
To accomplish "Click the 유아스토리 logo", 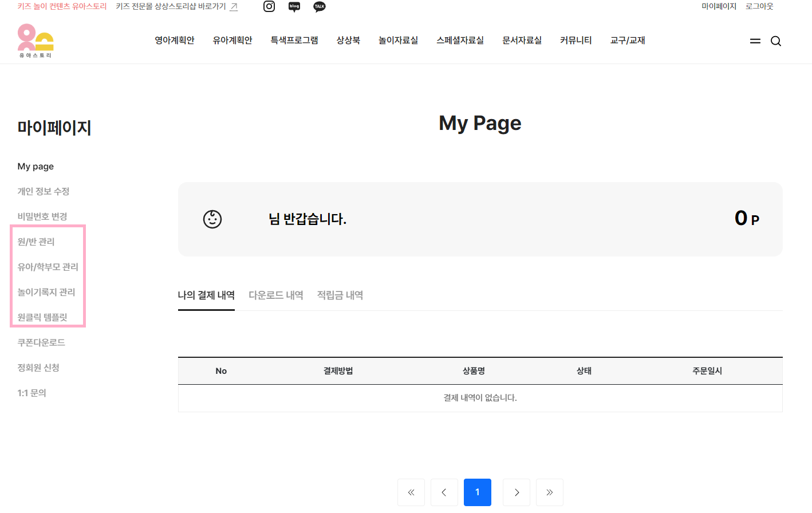I will (x=36, y=41).
